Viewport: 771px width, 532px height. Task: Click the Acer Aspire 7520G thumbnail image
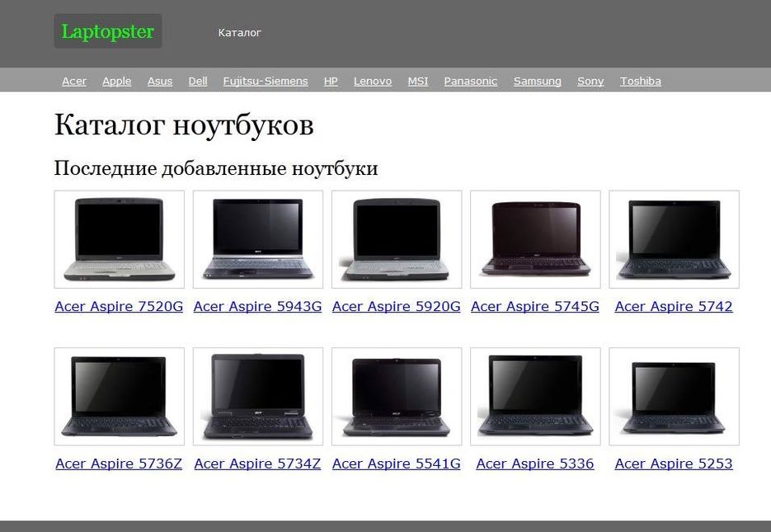pos(119,239)
